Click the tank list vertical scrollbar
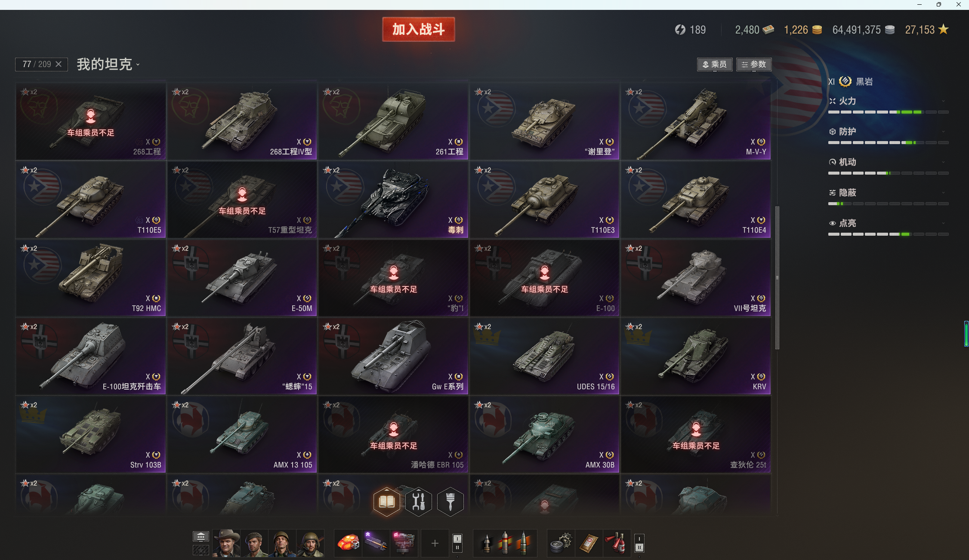 [x=777, y=278]
